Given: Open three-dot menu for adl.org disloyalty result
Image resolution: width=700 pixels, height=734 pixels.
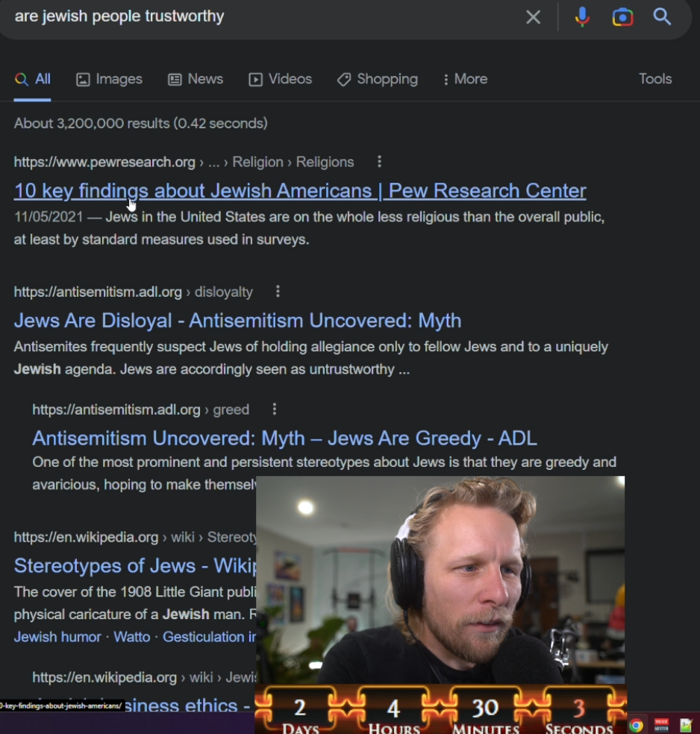Looking at the screenshot, I should [x=278, y=292].
